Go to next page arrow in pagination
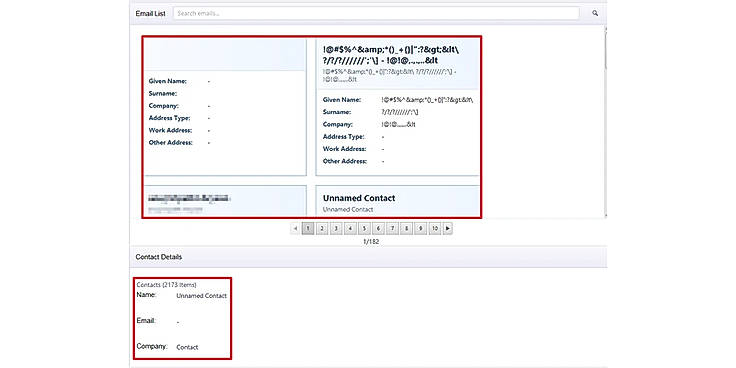 point(448,229)
